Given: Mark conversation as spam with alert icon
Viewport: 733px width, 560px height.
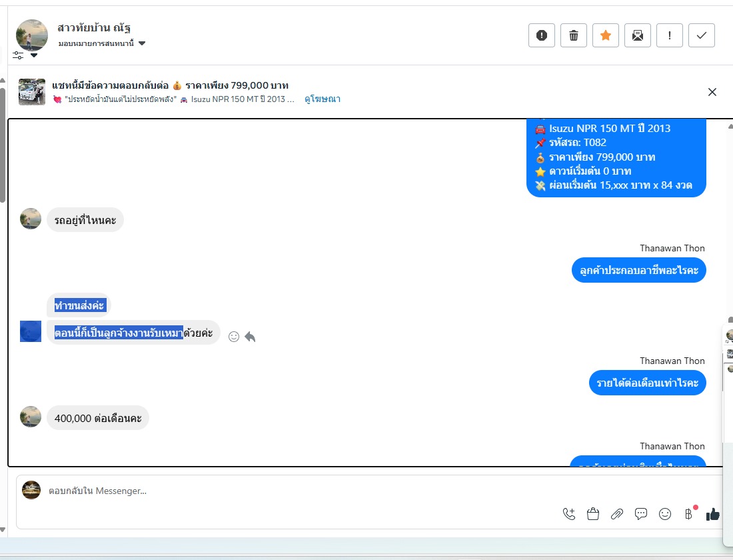Looking at the screenshot, I should click(x=541, y=35).
